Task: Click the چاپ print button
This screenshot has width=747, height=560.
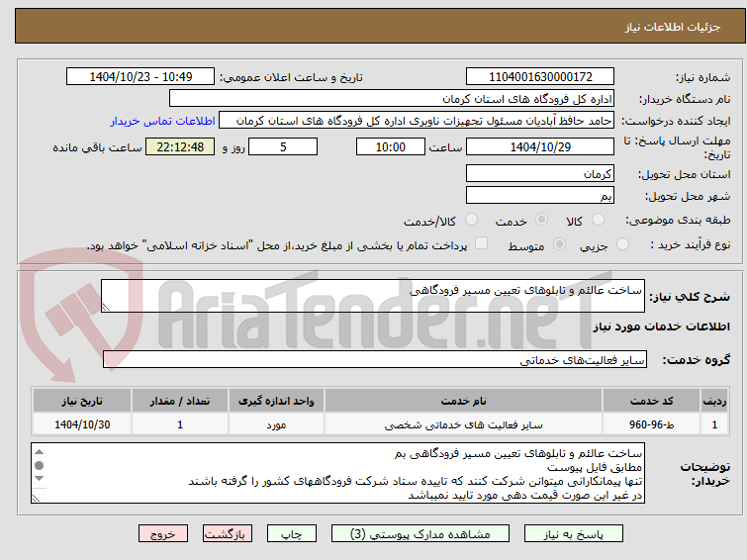Action: [x=291, y=534]
